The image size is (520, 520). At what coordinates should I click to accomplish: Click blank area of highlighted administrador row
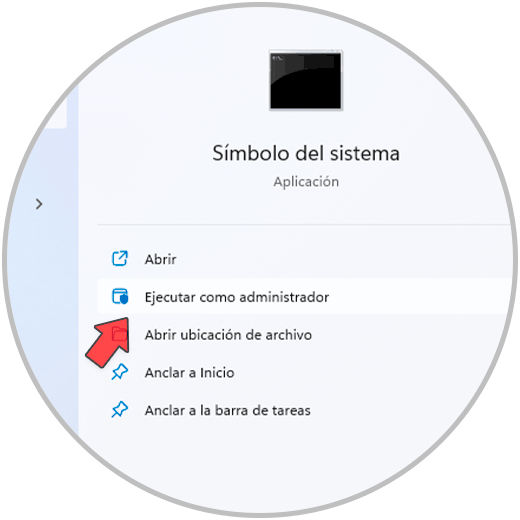click(x=417, y=296)
